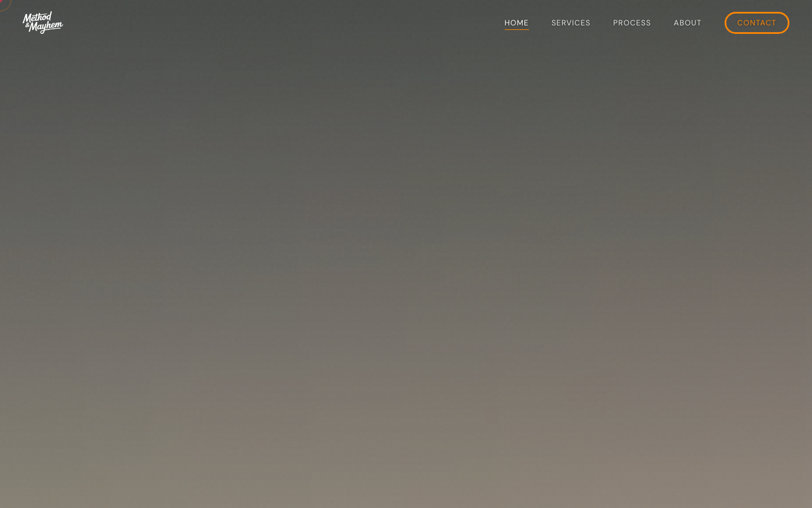Switch active page to PROCESS

632,23
